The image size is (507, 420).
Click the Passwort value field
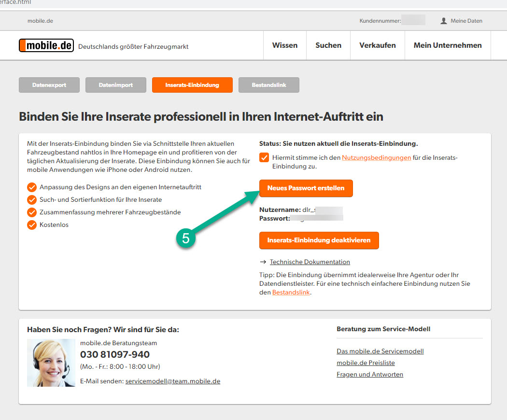pyautogui.click(x=317, y=219)
